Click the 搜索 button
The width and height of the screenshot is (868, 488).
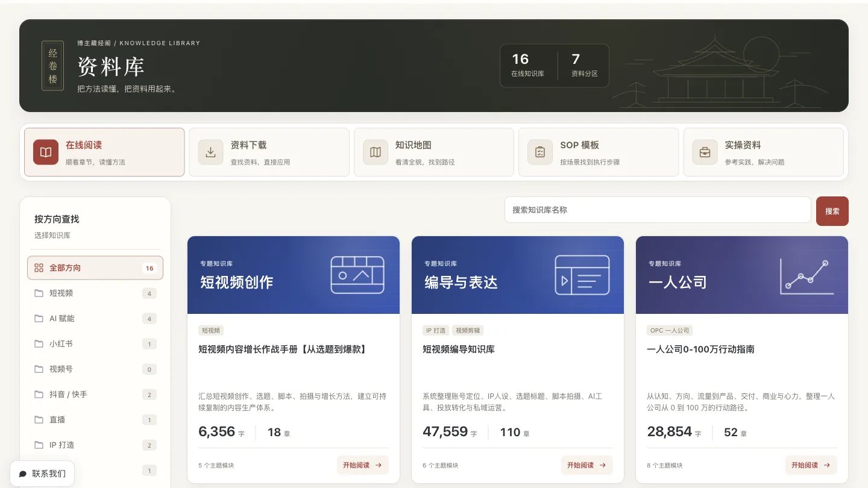(x=832, y=211)
